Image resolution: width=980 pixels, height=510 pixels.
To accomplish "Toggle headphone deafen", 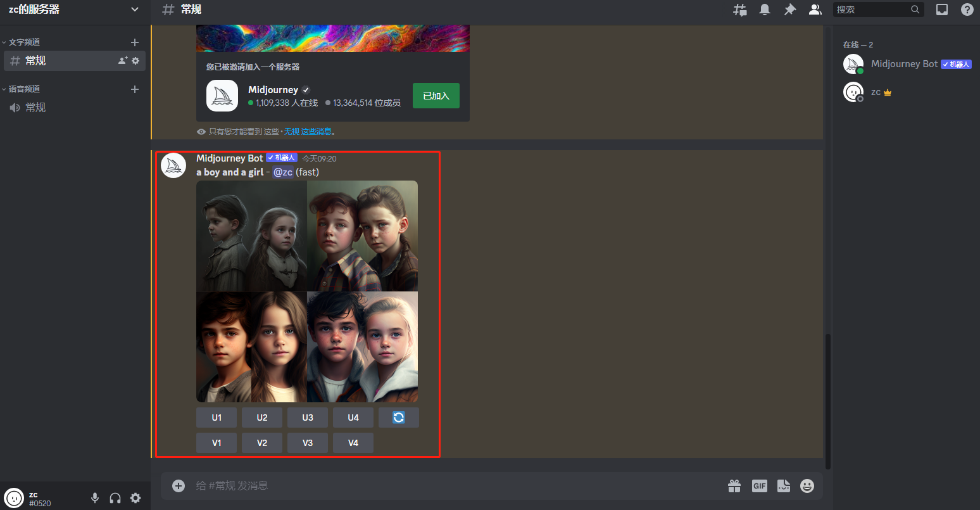I will (x=115, y=498).
